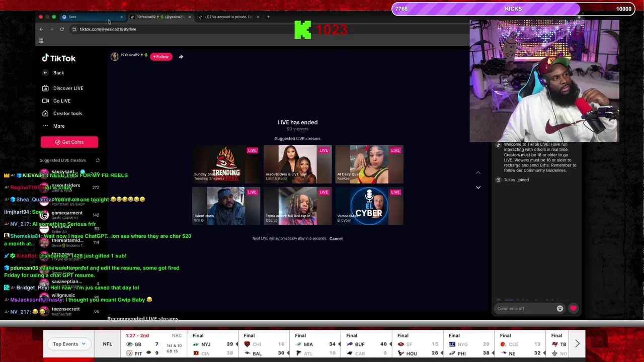This screenshot has height=362, width=644.
Task: Close the 19Yesica89 tab
Action: pyautogui.click(x=190, y=17)
